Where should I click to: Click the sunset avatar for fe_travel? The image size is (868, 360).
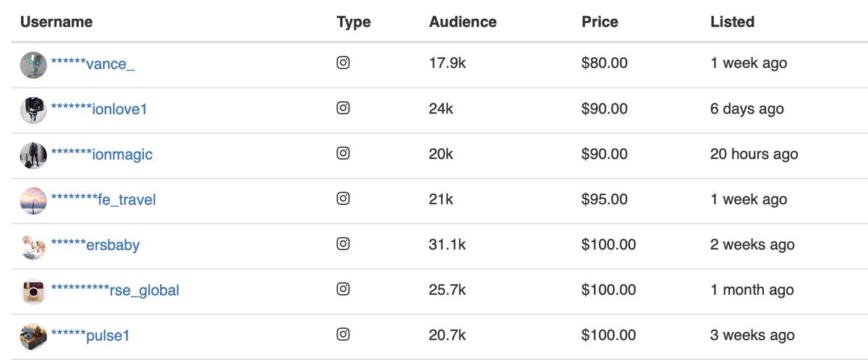33,200
